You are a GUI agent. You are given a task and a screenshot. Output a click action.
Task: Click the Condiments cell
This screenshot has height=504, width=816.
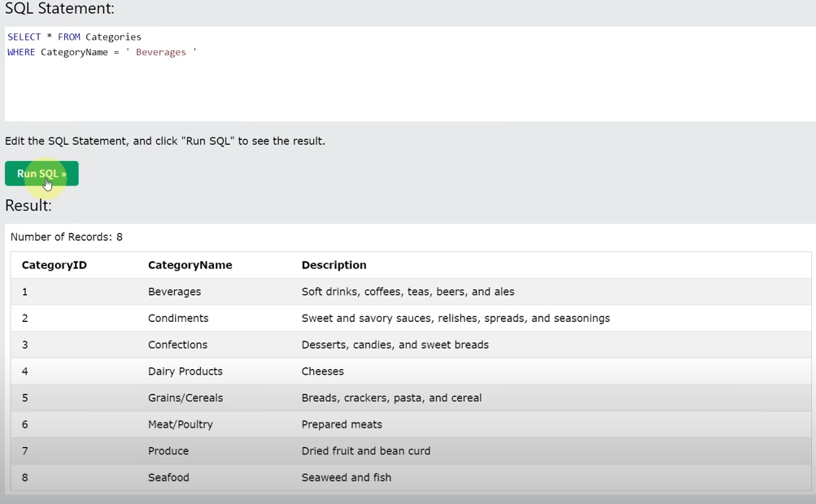[178, 319]
